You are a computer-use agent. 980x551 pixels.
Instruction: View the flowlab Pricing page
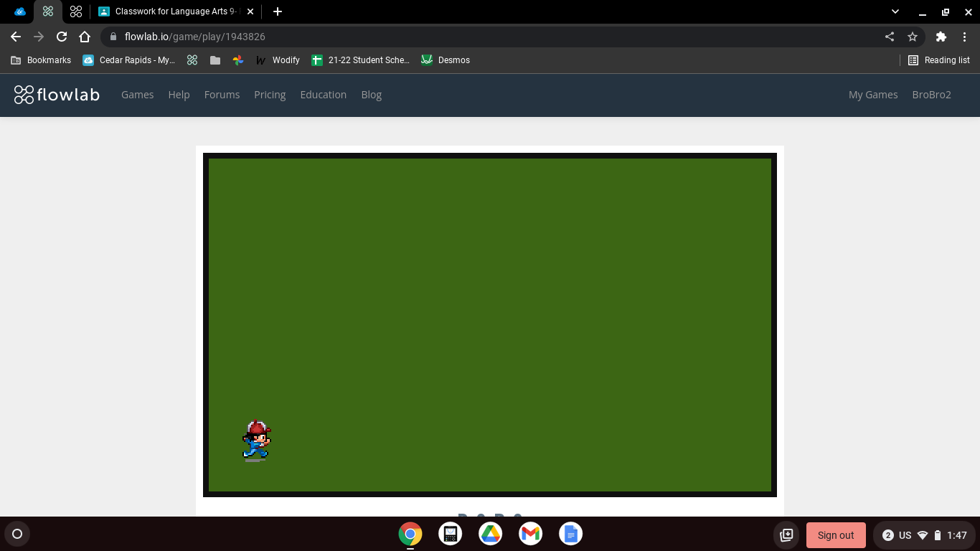click(270, 95)
